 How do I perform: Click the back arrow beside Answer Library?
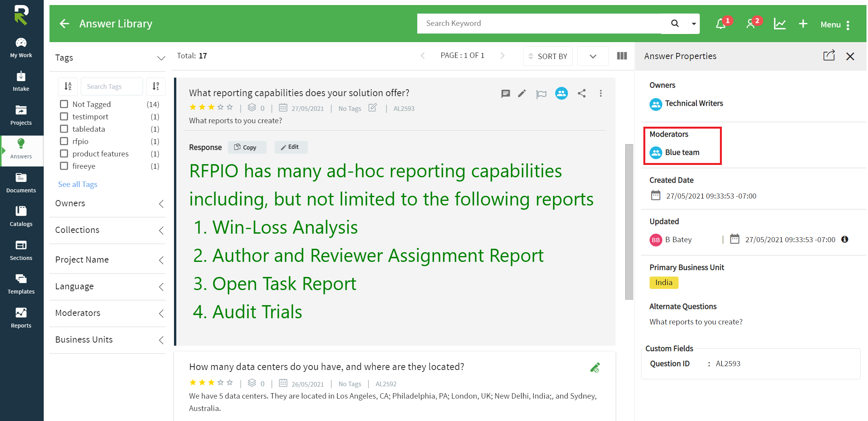click(65, 24)
